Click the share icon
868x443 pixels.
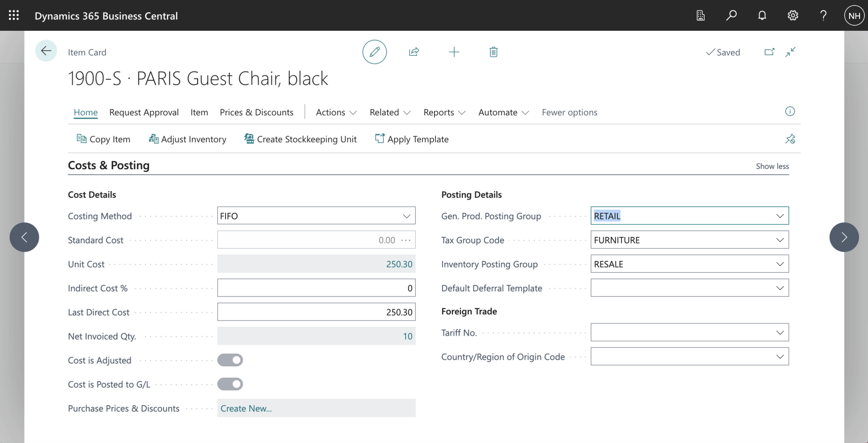pos(414,52)
